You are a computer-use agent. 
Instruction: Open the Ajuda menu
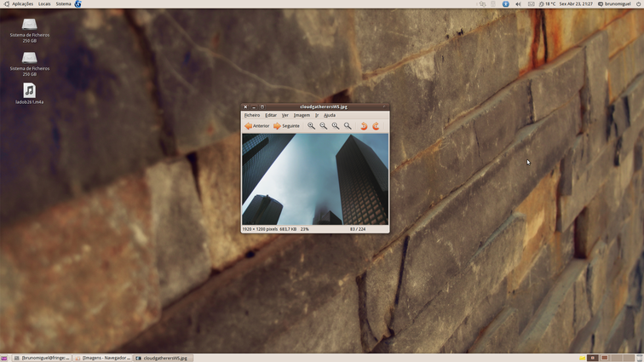tap(330, 115)
